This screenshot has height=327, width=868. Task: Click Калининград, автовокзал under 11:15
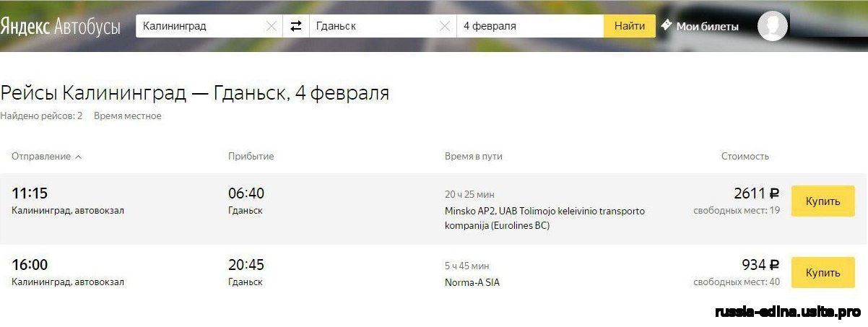[68, 211]
